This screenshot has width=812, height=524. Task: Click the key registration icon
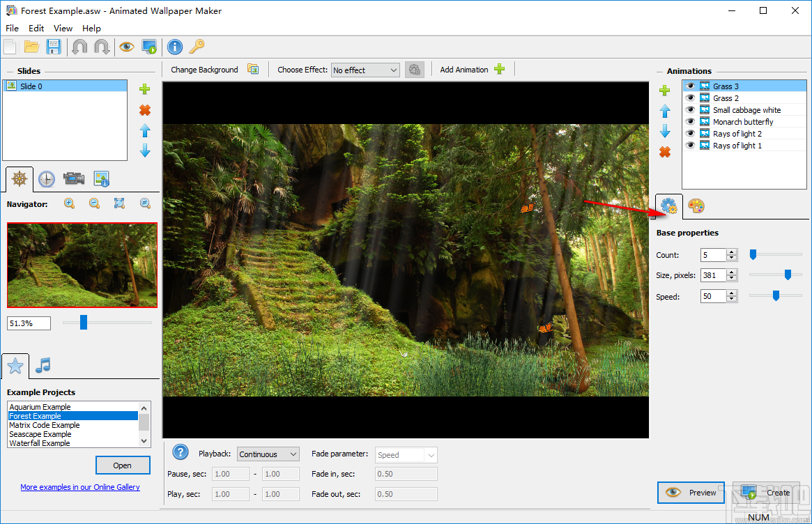click(x=197, y=47)
